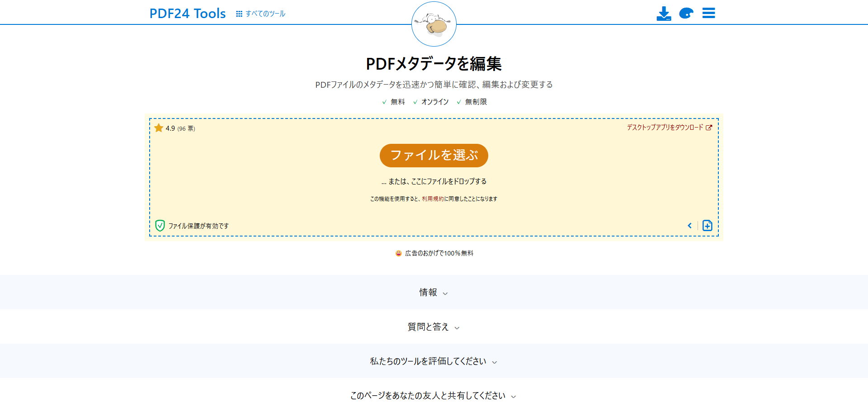Click the file protection shield icon
This screenshot has height=412, width=868.
coord(160,226)
